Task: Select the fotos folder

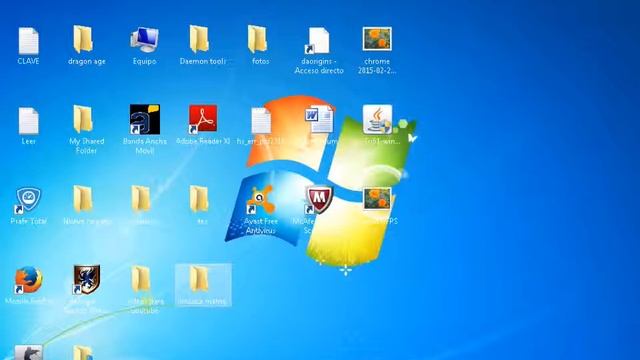Action: (x=257, y=39)
